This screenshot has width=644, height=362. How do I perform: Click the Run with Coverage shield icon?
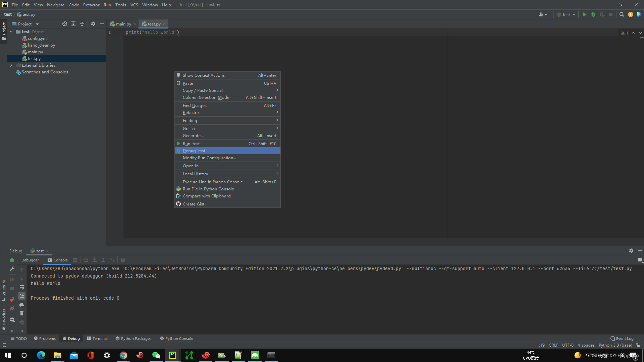[x=602, y=14]
